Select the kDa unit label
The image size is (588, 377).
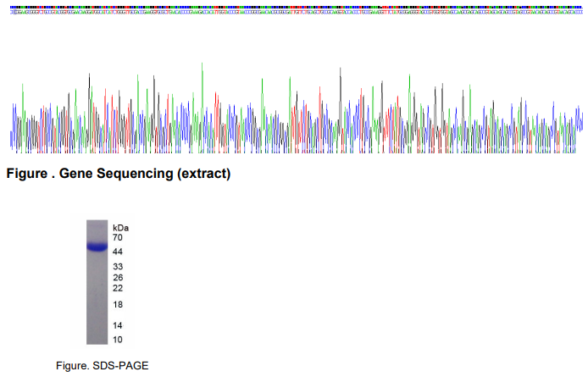[121, 228]
